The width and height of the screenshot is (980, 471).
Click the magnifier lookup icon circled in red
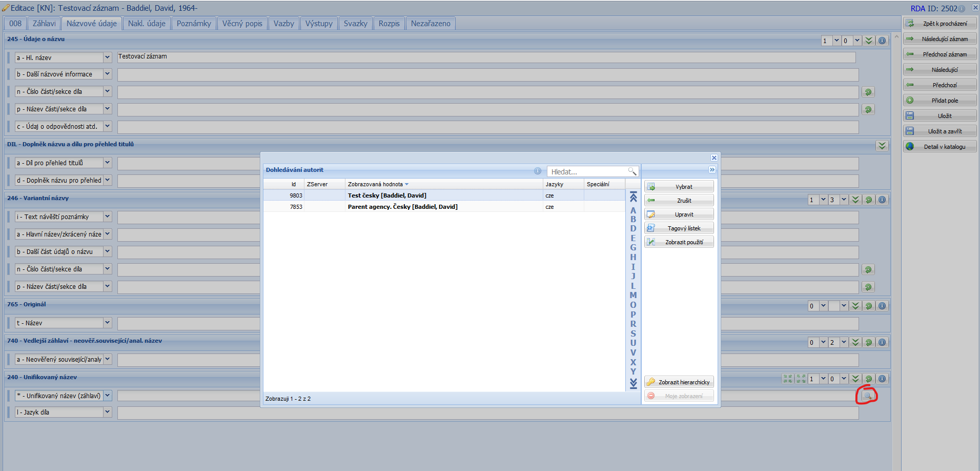867,396
